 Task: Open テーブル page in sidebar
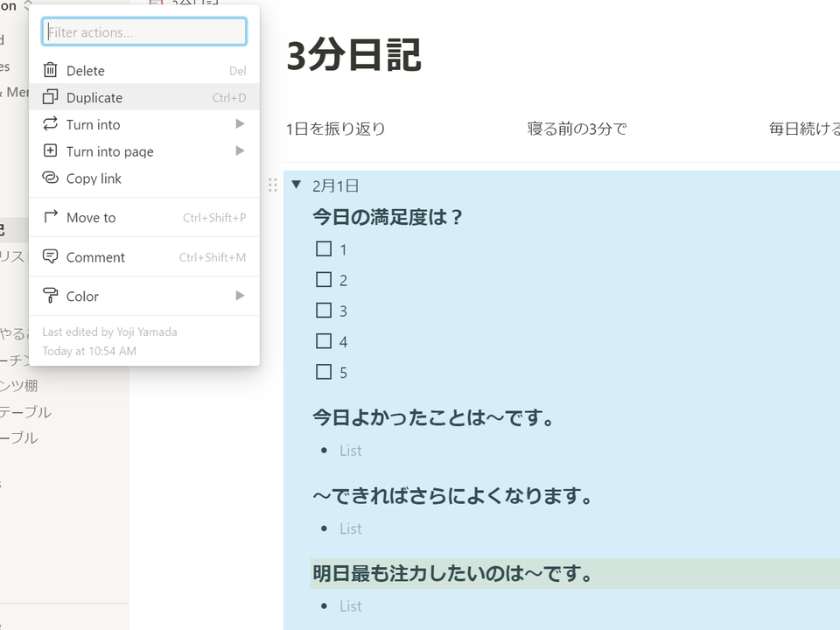click(x=25, y=411)
